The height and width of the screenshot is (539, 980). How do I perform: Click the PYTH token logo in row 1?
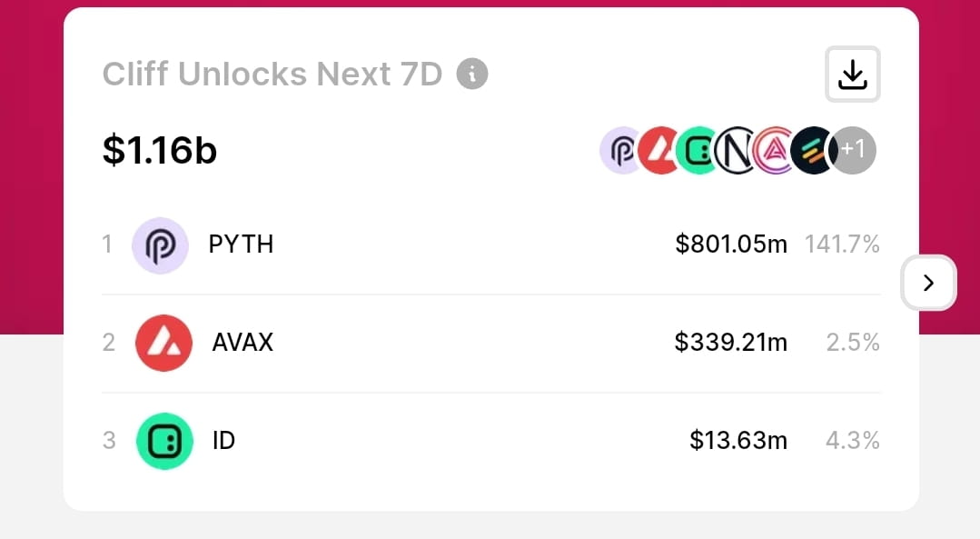161,245
